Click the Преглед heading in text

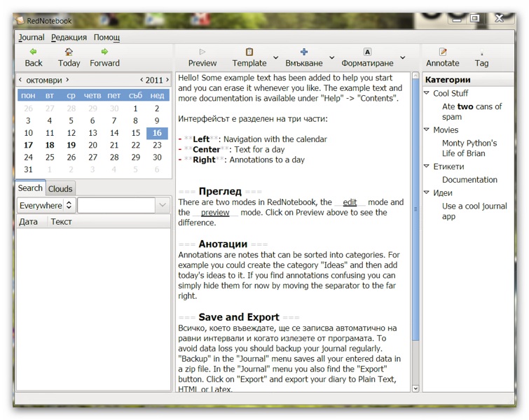click(220, 191)
